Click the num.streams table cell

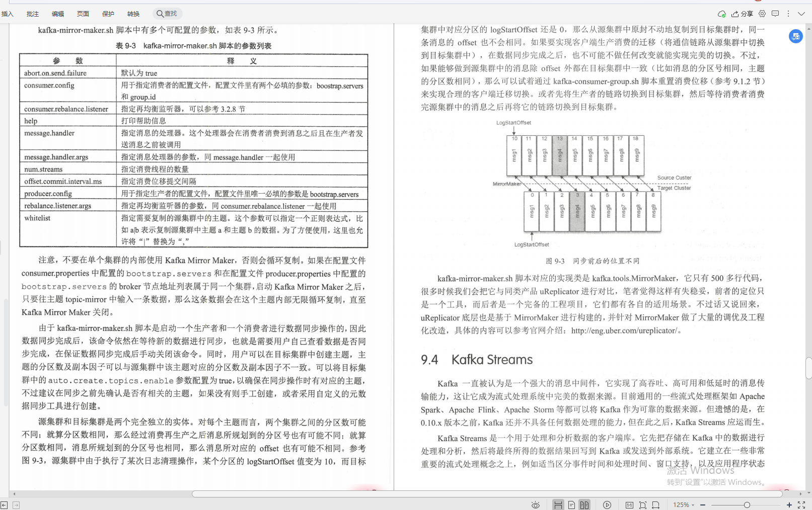click(x=68, y=169)
